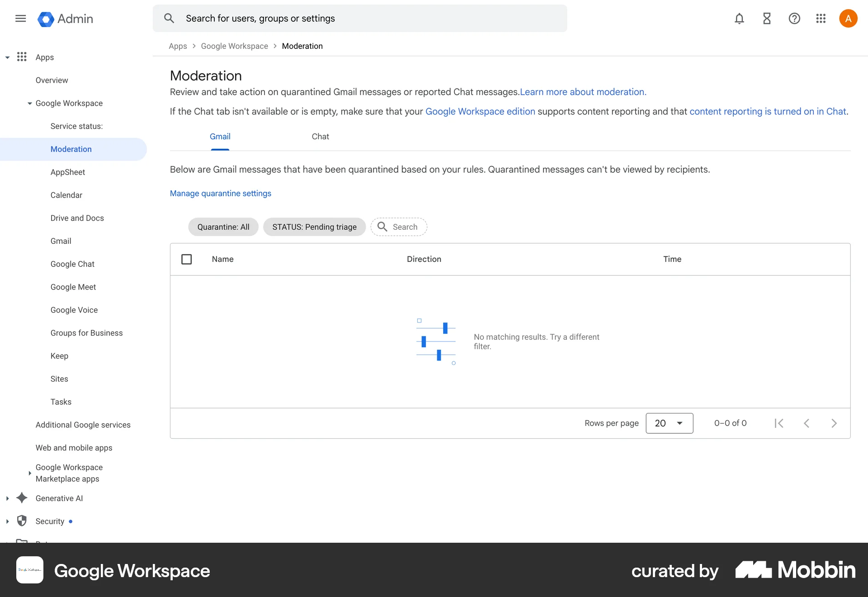Screen dimensions: 868x597
Task: Expand Google Workspace Marketplace apps section
Action: pos(29,473)
